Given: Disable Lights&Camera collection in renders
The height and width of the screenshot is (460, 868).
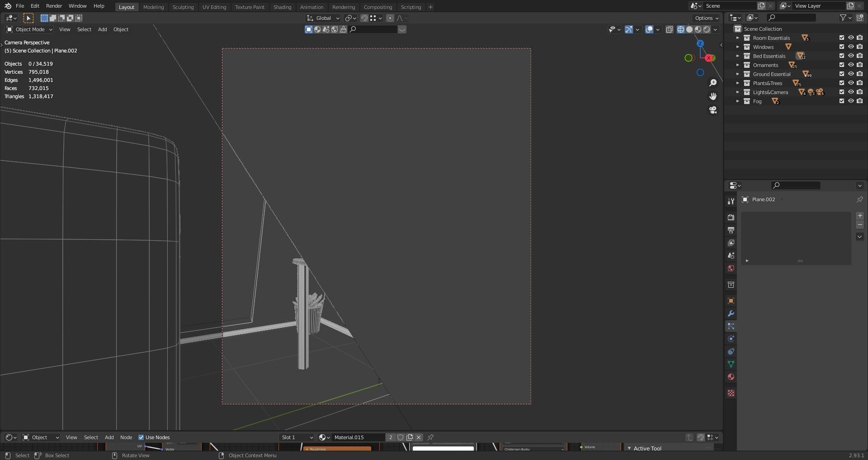Looking at the screenshot, I should [x=860, y=92].
